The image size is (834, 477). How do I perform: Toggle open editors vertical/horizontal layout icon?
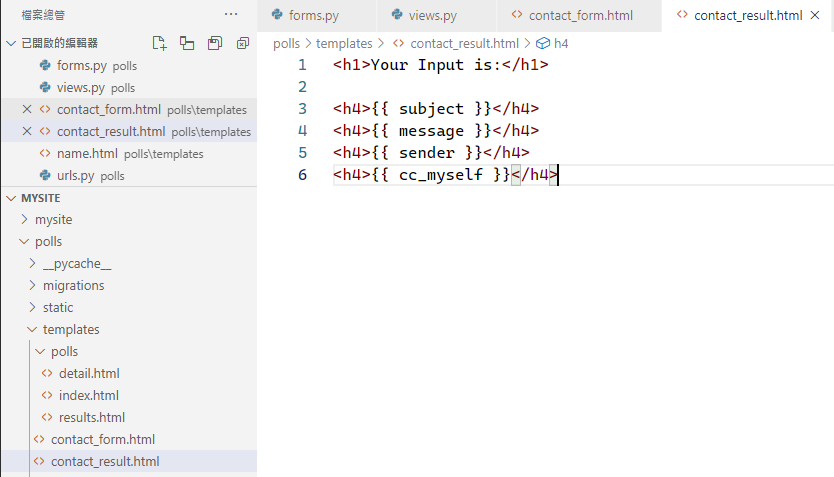[x=187, y=43]
